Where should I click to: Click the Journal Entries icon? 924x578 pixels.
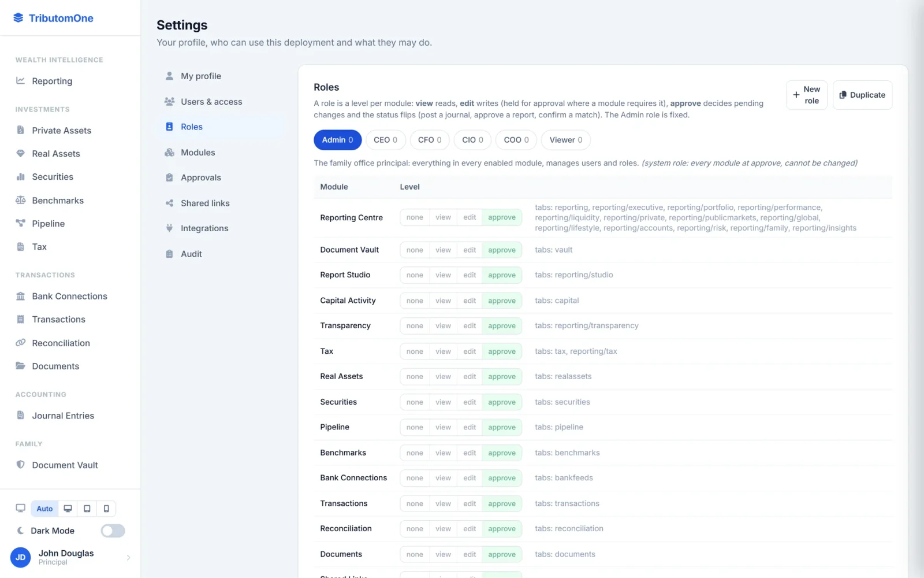(20, 415)
